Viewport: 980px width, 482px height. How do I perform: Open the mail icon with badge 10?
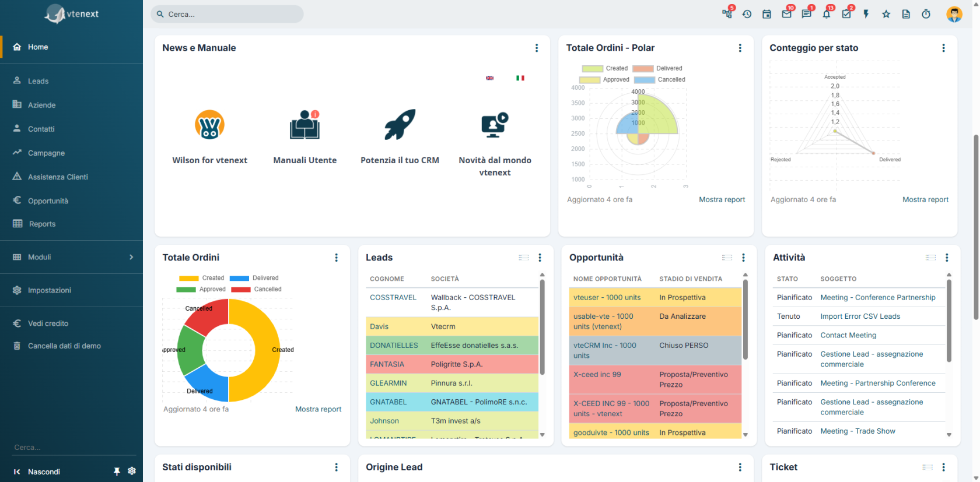tap(787, 14)
